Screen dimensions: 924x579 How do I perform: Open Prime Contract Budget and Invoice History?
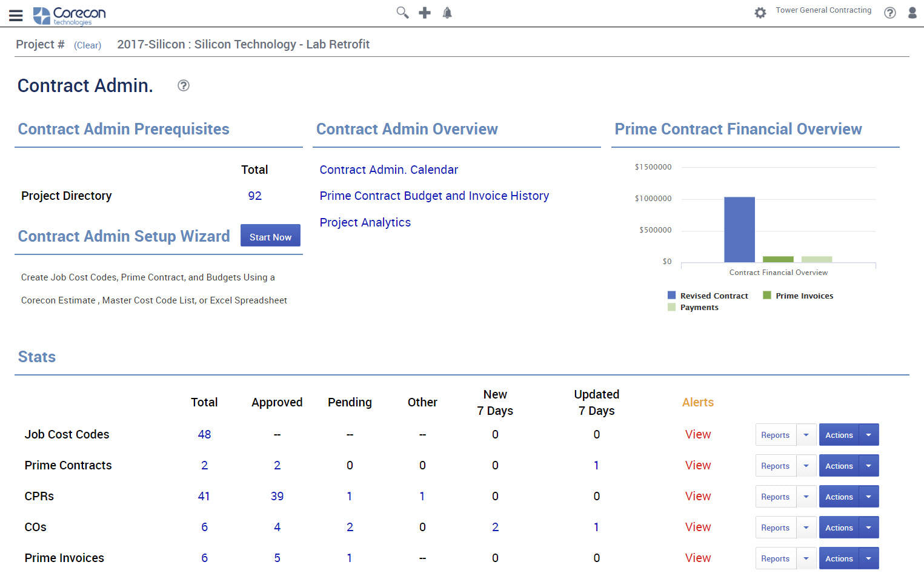coord(434,196)
